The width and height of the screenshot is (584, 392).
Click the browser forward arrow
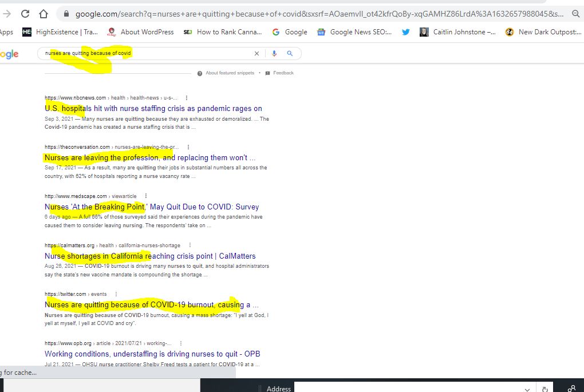[x=7, y=14]
